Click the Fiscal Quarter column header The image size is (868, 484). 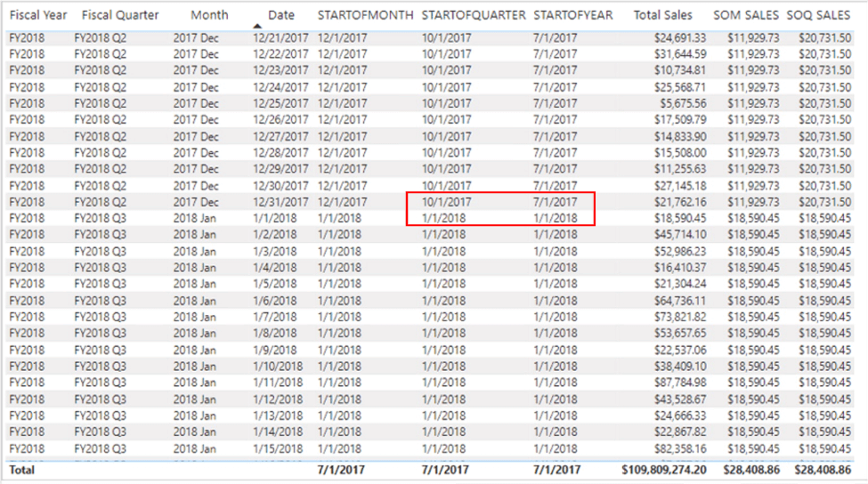120,15
